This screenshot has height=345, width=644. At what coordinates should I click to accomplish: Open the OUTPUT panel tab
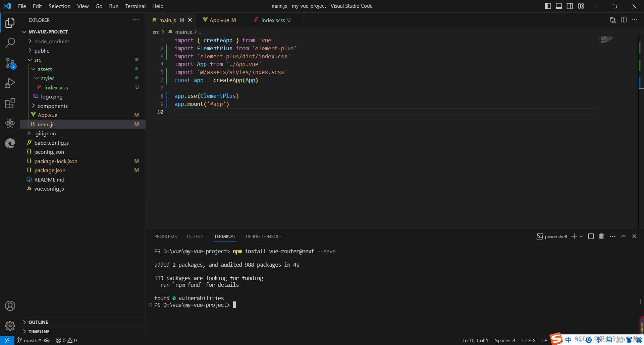pos(196,236)
